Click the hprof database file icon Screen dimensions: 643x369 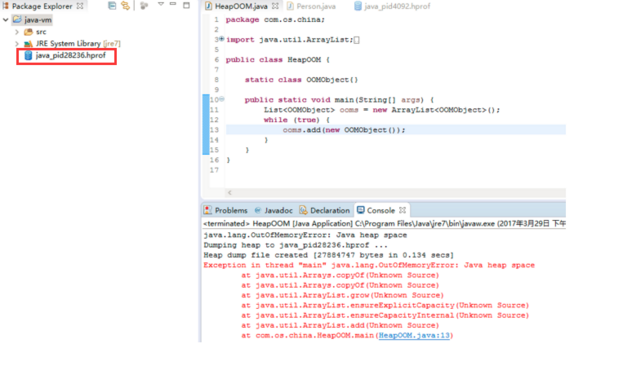(28, 55)
